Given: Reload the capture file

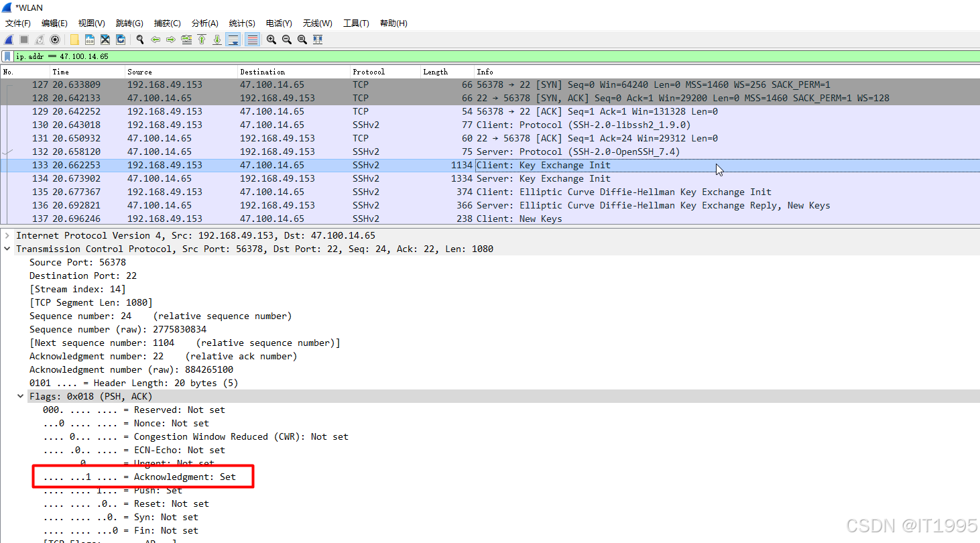Looking at the screenshot, I should point(121,40).
